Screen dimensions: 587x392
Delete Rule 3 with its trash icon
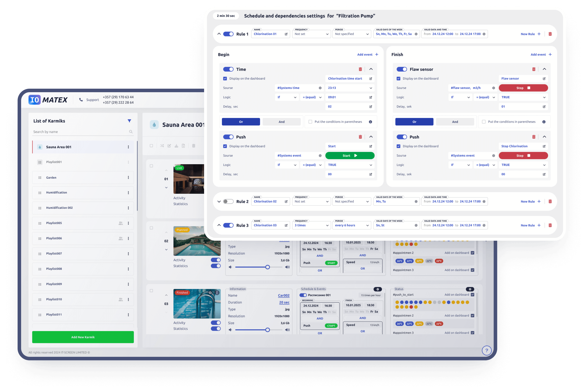pyautogui.click(x=550, y=225)
